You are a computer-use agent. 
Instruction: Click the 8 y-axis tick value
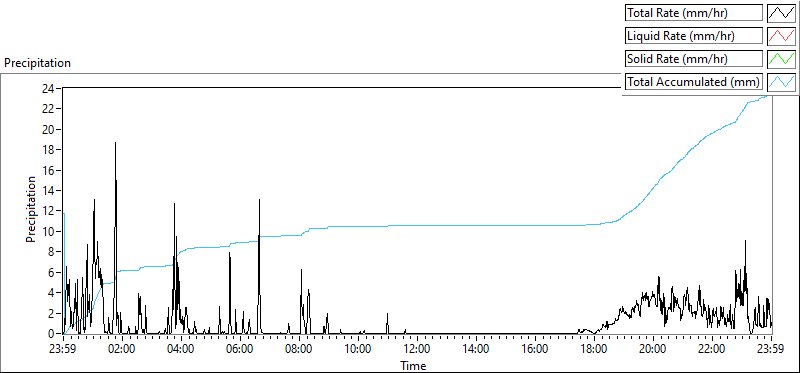(51, 252)
